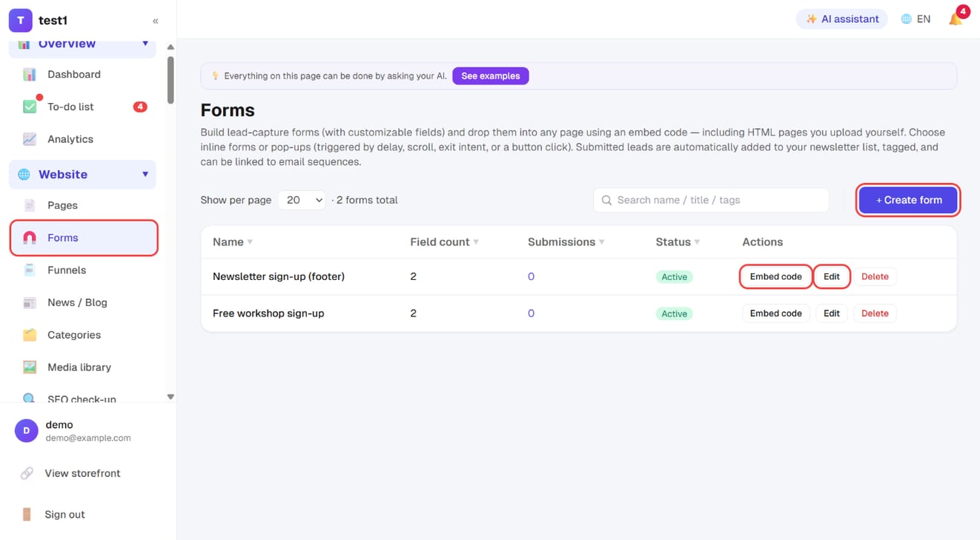Open Analytics from the sidebar
The height and width of the screenshot is (540, 980).
coord(84,139)
